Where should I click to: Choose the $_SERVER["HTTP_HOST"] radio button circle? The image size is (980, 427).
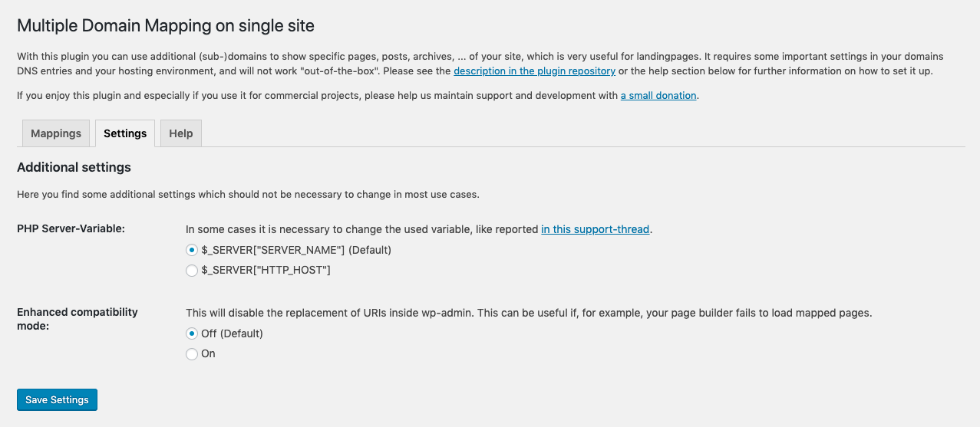pyautogui.click(x=192, y=271)
